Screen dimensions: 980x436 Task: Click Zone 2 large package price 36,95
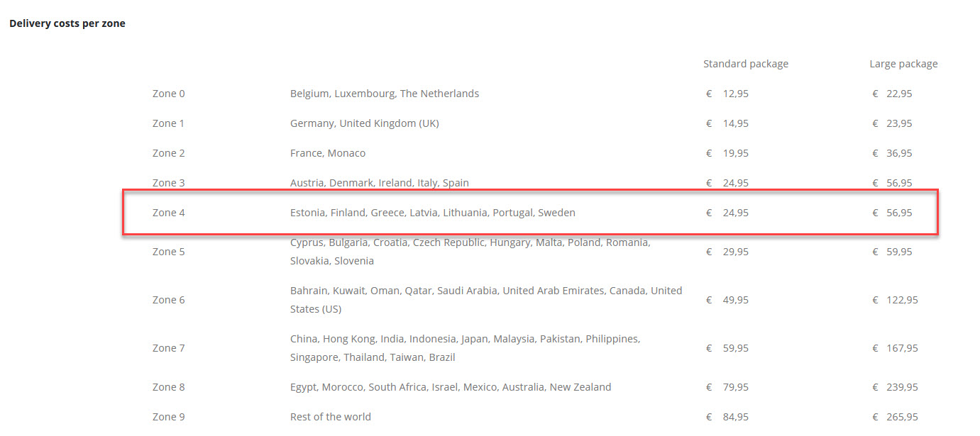coord(899,153)
